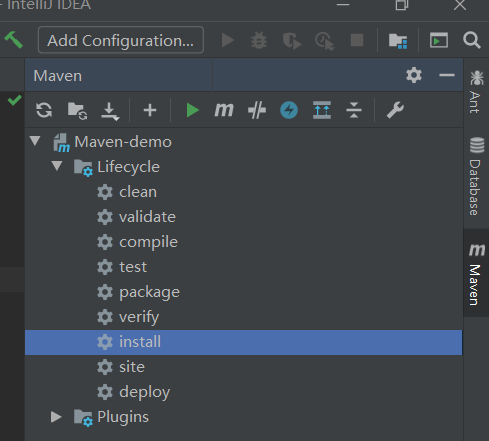Add Maven Projects plus icon
This screenshot has height=441, width=489.
[150, 110]
